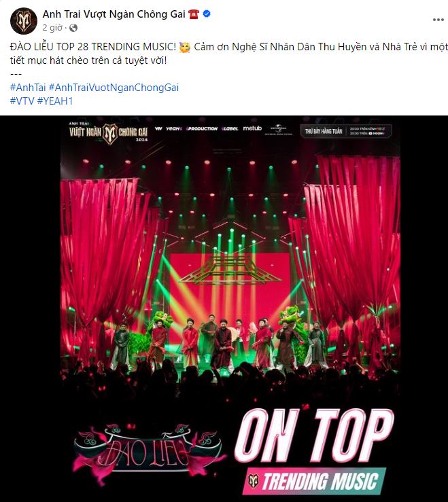The height and width of the screenshot is (502, 448).
Task: Click the metub logo on the poster
Action: [x=252, y=128]
